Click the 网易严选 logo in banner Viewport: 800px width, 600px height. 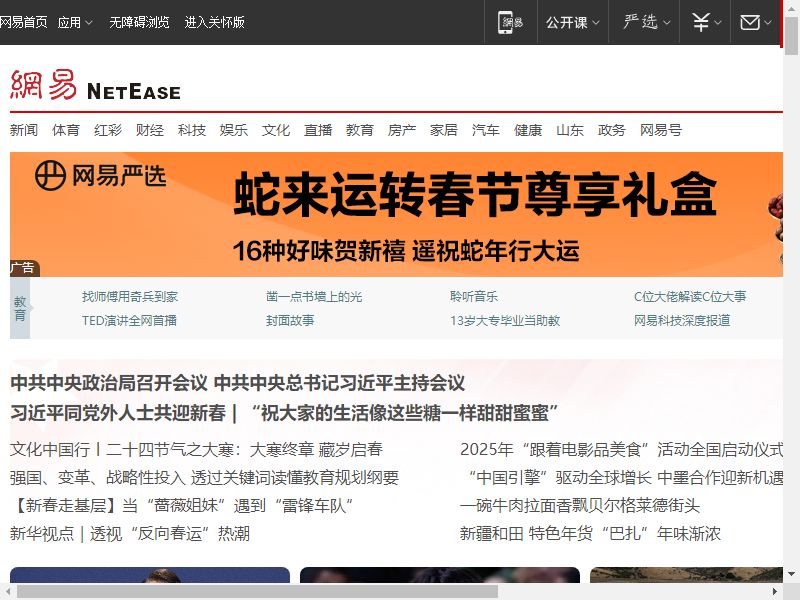coord(101,176)
